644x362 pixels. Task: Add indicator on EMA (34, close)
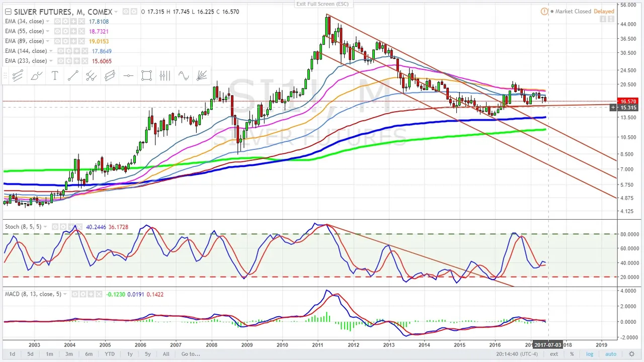[x=73, y=22]
